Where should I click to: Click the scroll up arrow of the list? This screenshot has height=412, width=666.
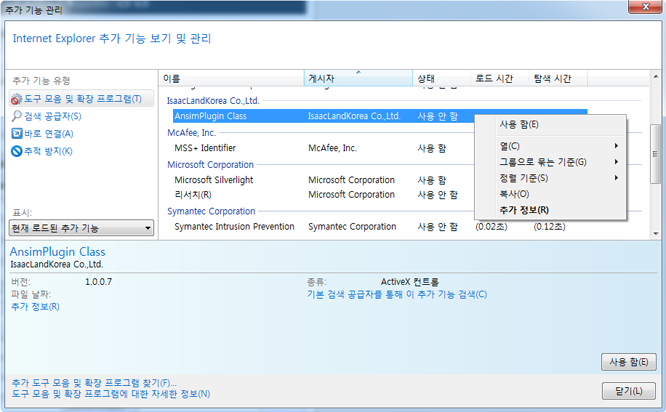pyautogui.click(x=655, y=77)
